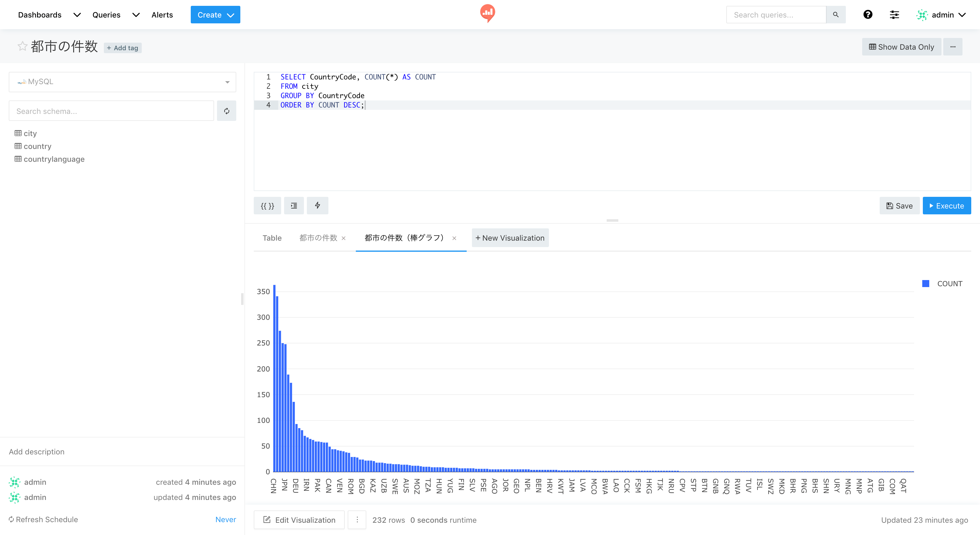Open the Alerts menu item
980x535 pixels.
click(x=162, y=15)
